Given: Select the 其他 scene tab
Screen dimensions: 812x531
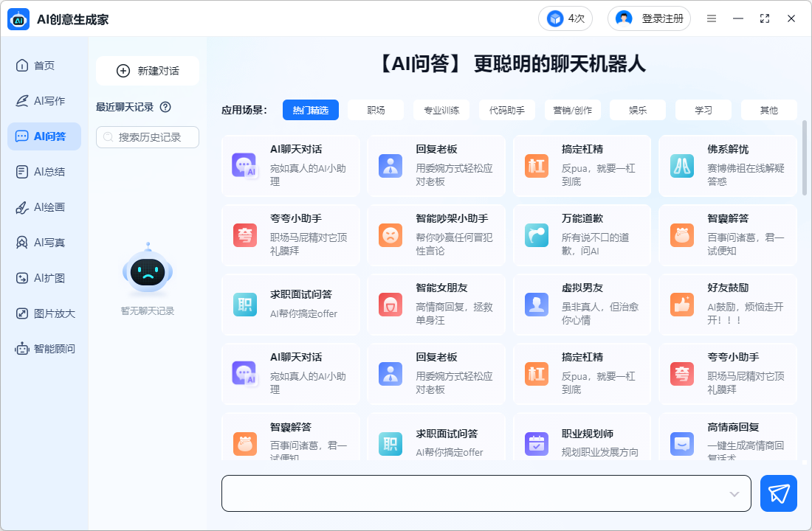Looking at the screenshot, I should click(x=769, y=110).
